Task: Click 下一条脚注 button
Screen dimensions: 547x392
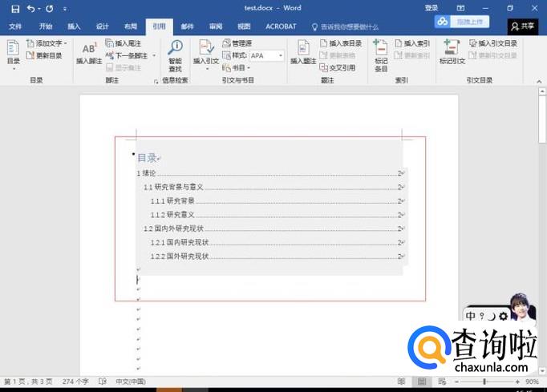Action: pyautogui.click(x=127, y=55)
